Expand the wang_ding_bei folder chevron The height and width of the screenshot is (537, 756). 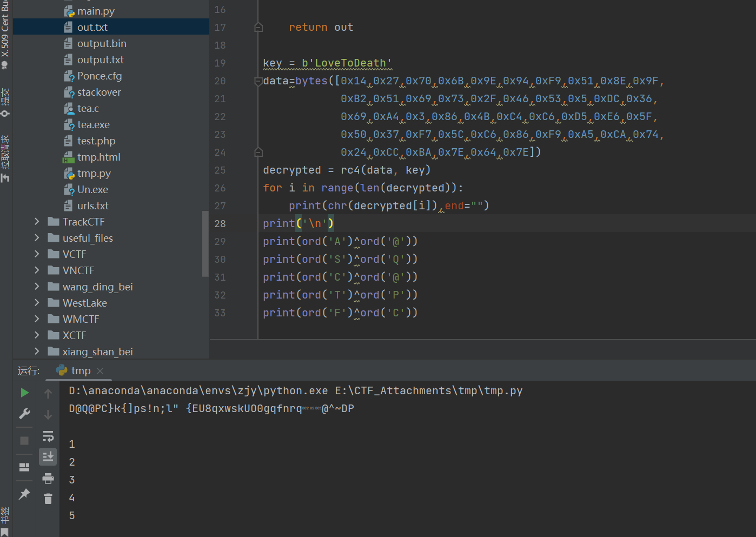(37, 287)
